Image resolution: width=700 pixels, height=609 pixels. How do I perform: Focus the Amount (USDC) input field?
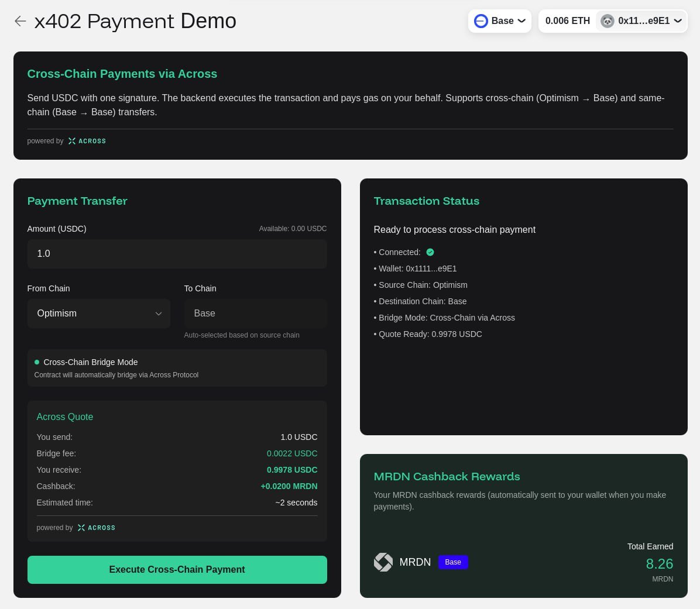pos(177,254)
